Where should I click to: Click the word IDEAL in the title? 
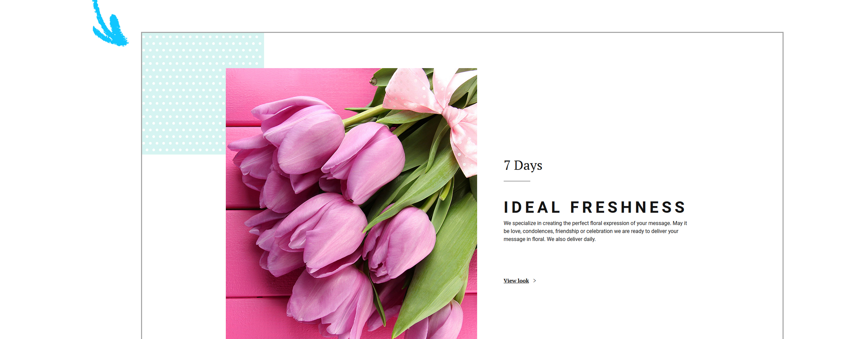pyautogui.click(x=531, y=207)
